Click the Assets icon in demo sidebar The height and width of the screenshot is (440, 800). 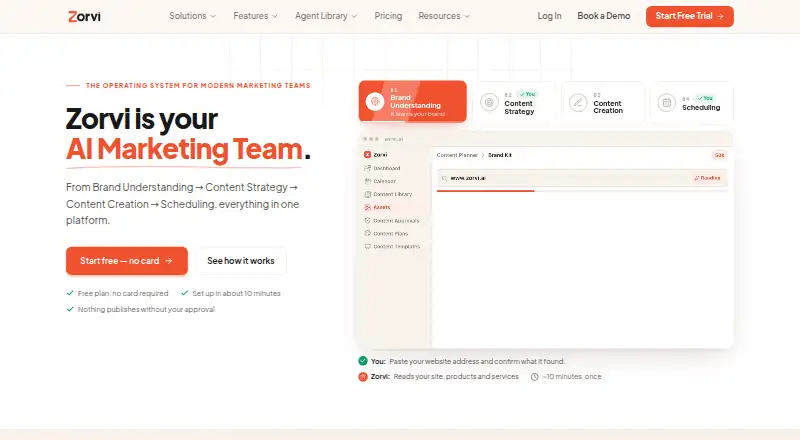pos(367,207)
